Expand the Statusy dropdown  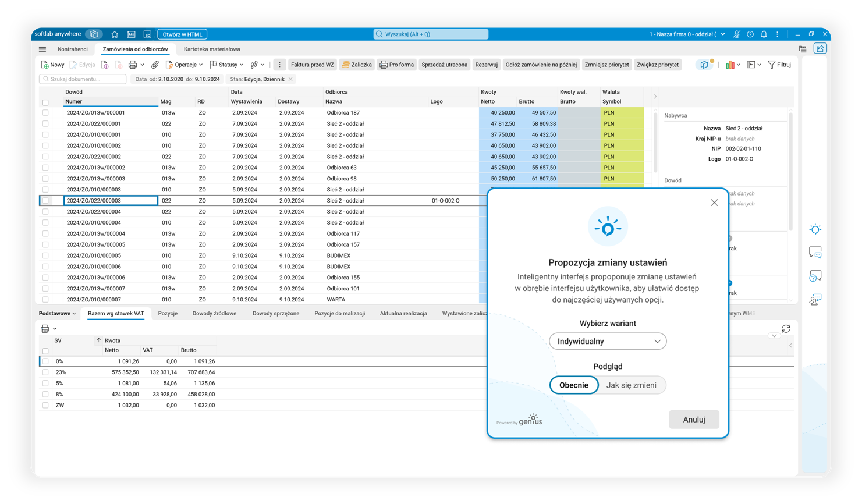(226, 65)
